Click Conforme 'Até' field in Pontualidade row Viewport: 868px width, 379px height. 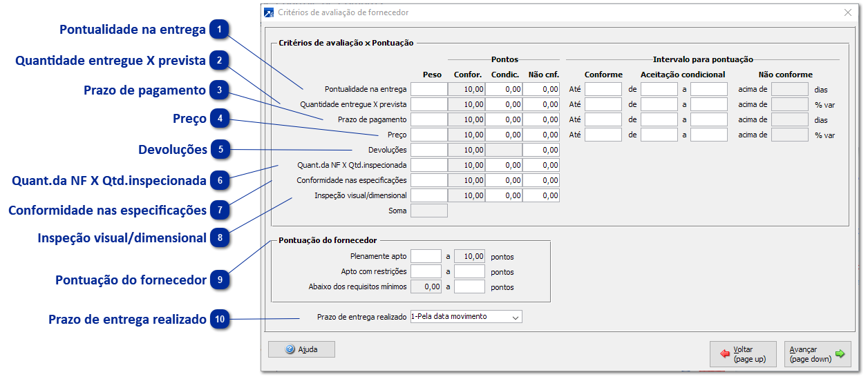pos(603,89)
